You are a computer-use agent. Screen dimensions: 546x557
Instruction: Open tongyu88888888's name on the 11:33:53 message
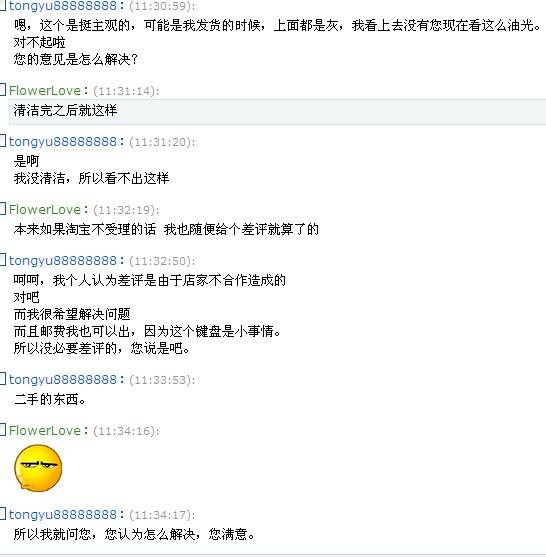(63, 380)
